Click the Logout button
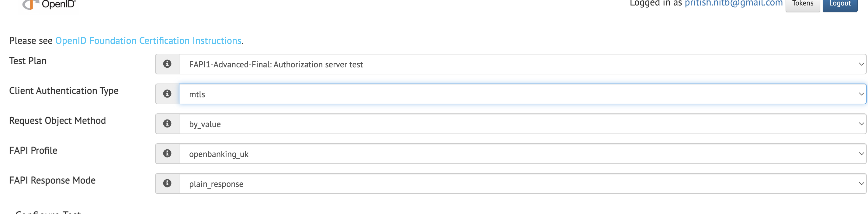This screenshot has height=214, width=868. (840, 3)
